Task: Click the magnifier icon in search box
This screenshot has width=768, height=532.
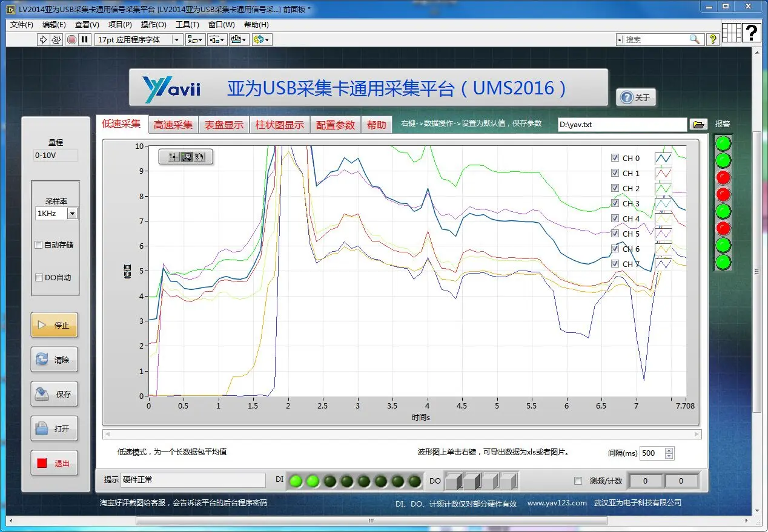Action: tap(694, 39)
